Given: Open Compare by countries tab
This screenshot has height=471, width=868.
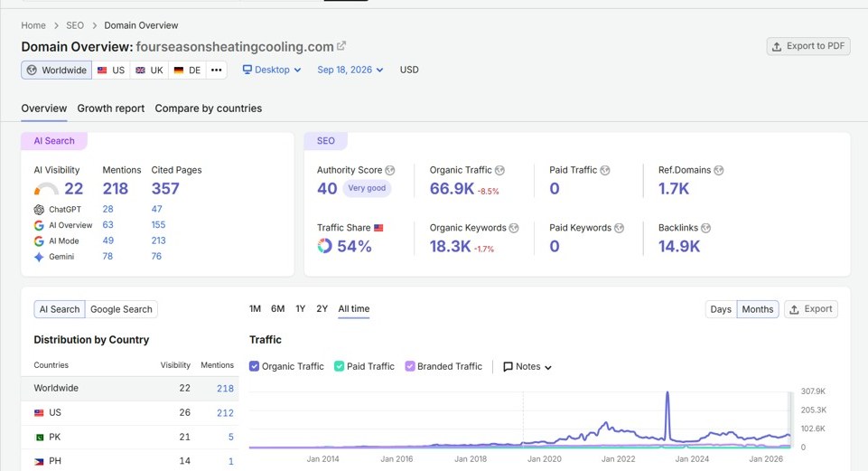Looking at the screenshot, I should pyautogui.click(x=208, y=108).
